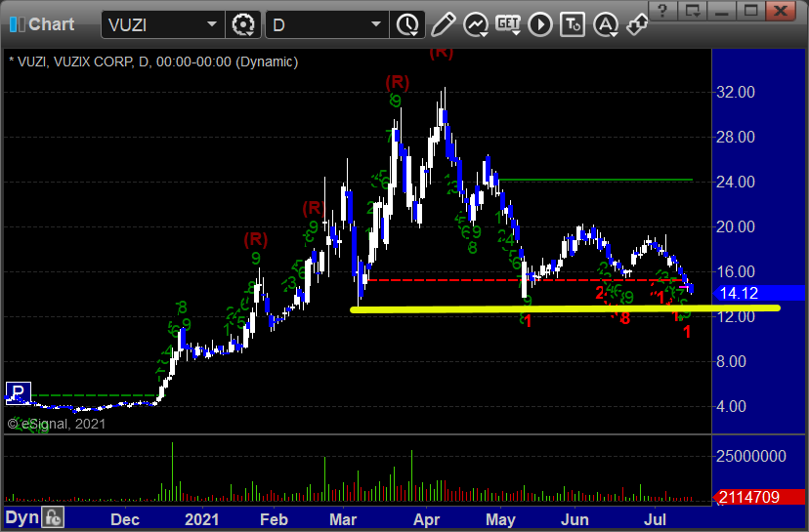Screen dimensions: 809x532
Task: Open the symbol settings gear icon
Action: [x=243, y=24]
